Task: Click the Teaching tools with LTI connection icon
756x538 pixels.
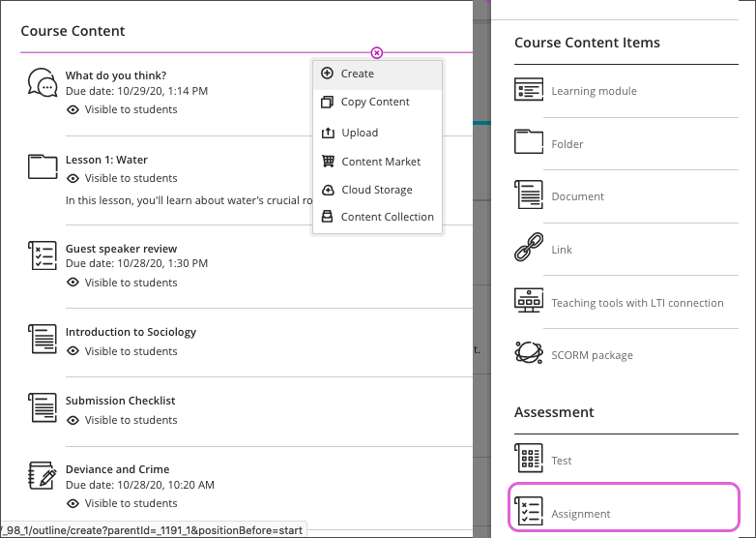Action: pos(529,302)
